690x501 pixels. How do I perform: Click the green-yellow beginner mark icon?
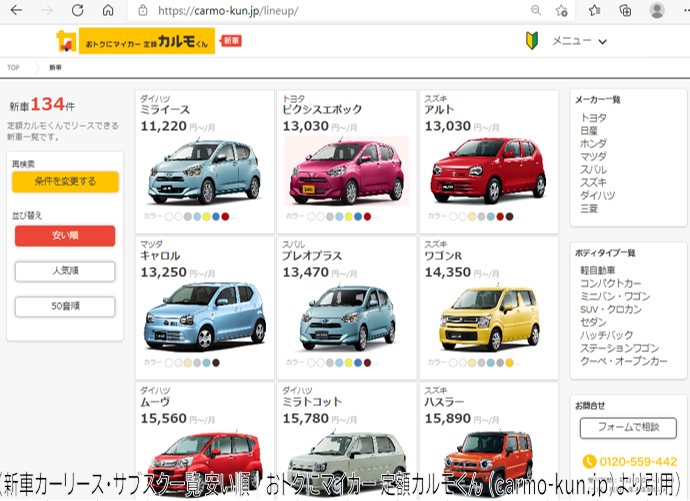click(532, 41)
